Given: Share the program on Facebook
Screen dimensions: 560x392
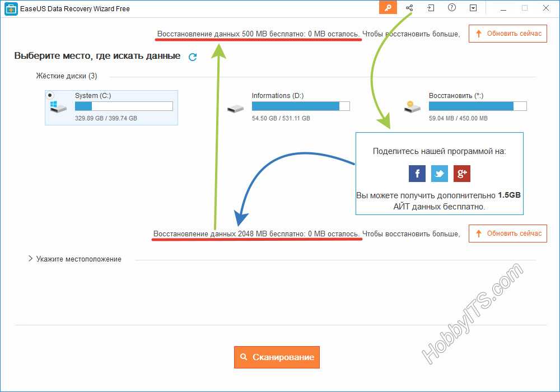Looking at the screenshot, I should click(417, 174).
